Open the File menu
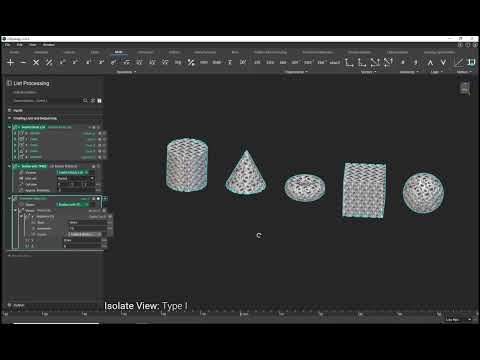 pos(8,45)
